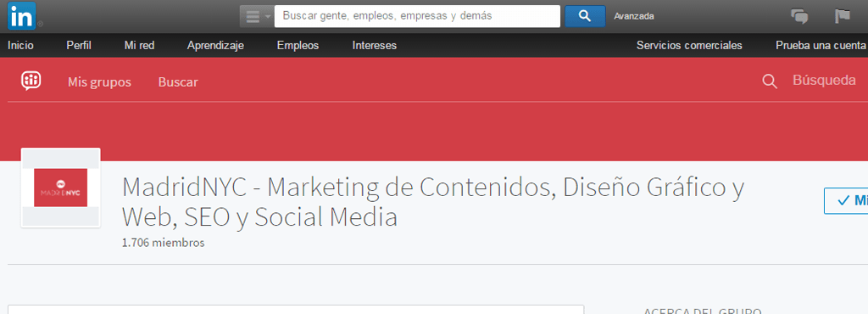The image size is (868, 314).
Task: Focus the 'Buscar gente, empleos' search field
Action: [417, 16]
